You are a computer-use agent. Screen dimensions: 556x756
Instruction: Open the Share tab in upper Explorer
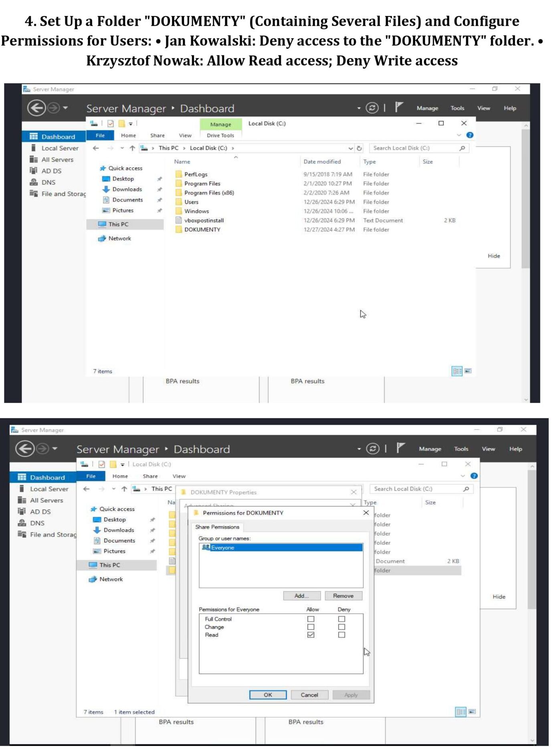[x=158, y=135]
